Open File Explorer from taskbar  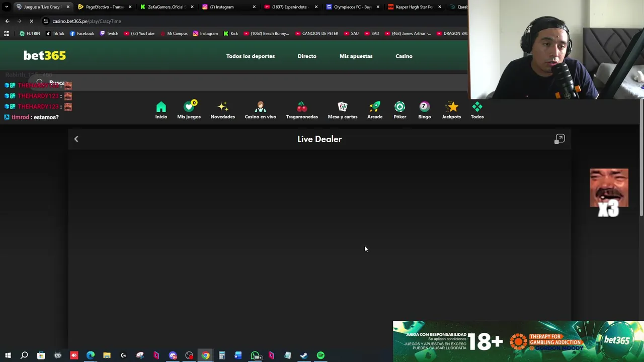(x=107, y=356)
